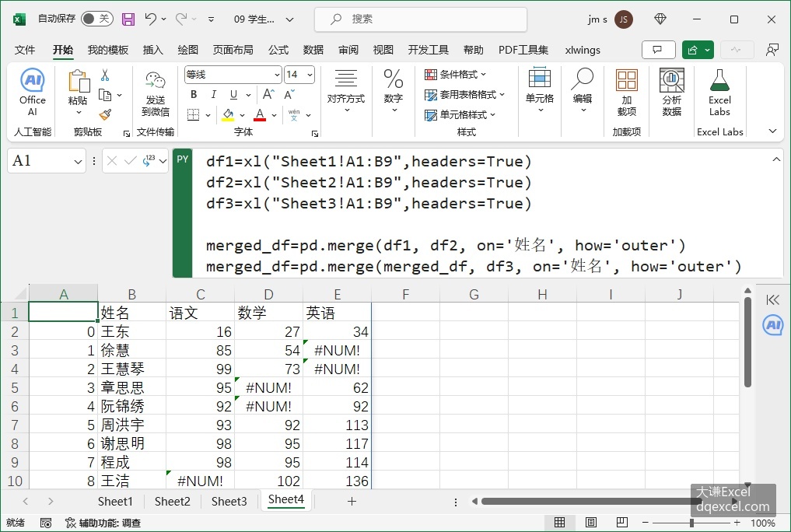Apply the red font color A
Image resolution: width=791 pixels, height=532 pixels.
pos(260,115)
